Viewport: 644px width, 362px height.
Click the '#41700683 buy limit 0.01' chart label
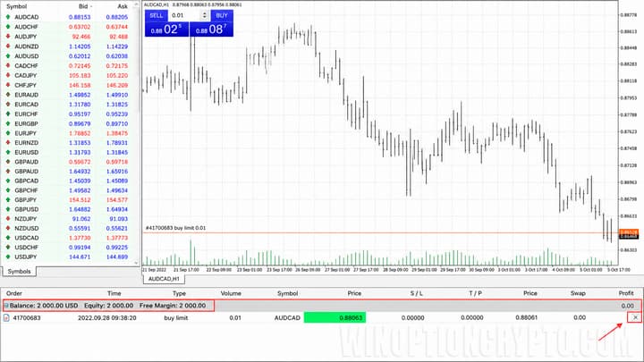coord(176,228)
